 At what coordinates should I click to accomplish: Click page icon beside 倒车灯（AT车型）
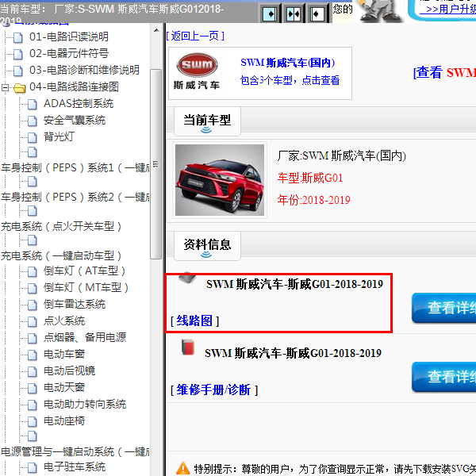click(x=33, y=271)
